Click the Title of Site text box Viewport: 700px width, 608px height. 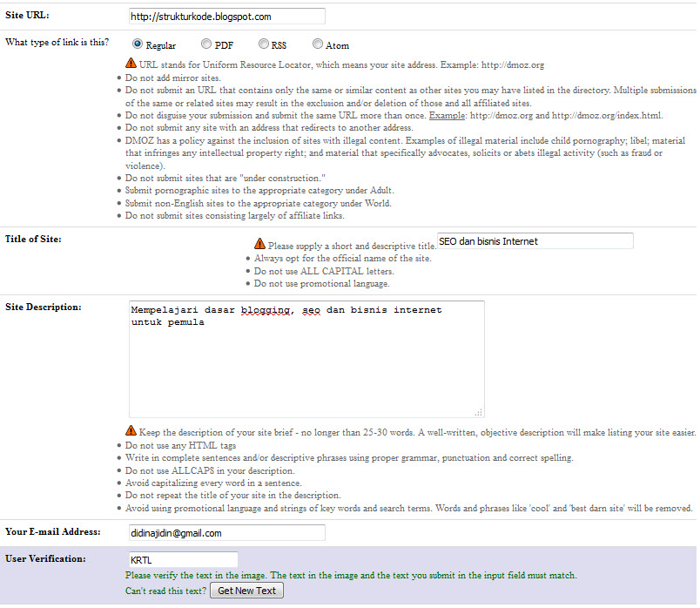point(535,241)
